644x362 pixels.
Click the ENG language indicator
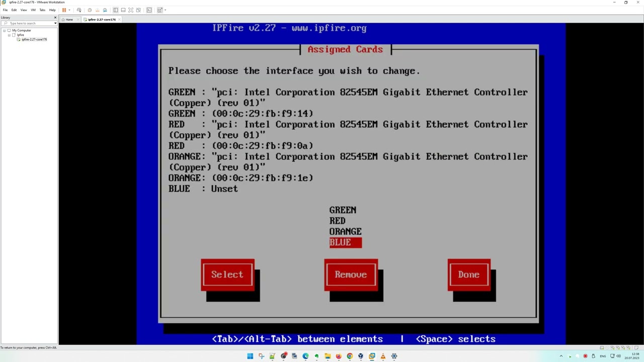click(603, 356)
